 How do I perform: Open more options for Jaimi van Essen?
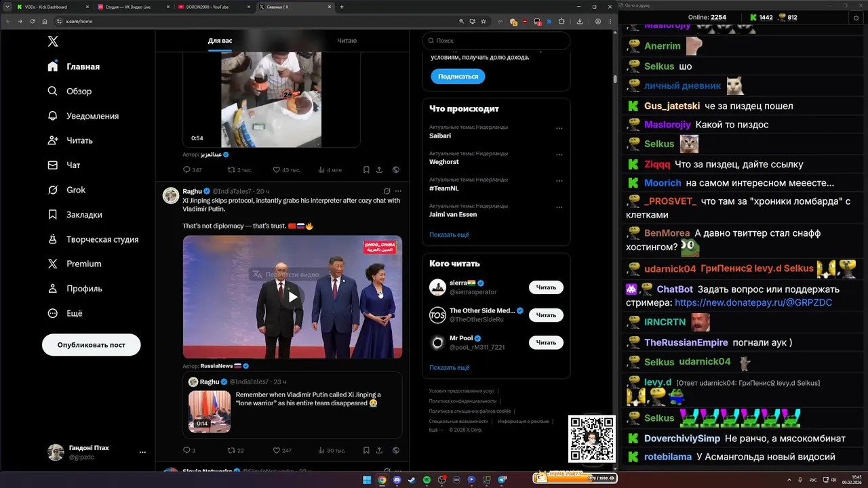pyautogui.click(x=559, y=207)
